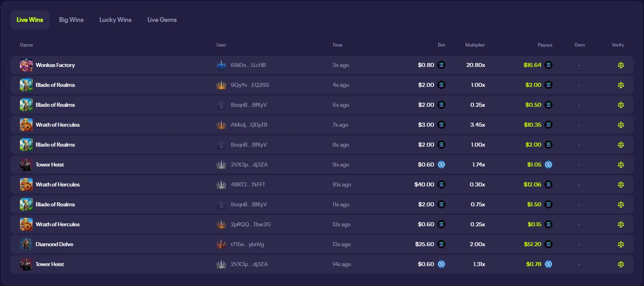
Task: Click Solana coin icon next to $0.80 bet
Action: coord(441,65)
